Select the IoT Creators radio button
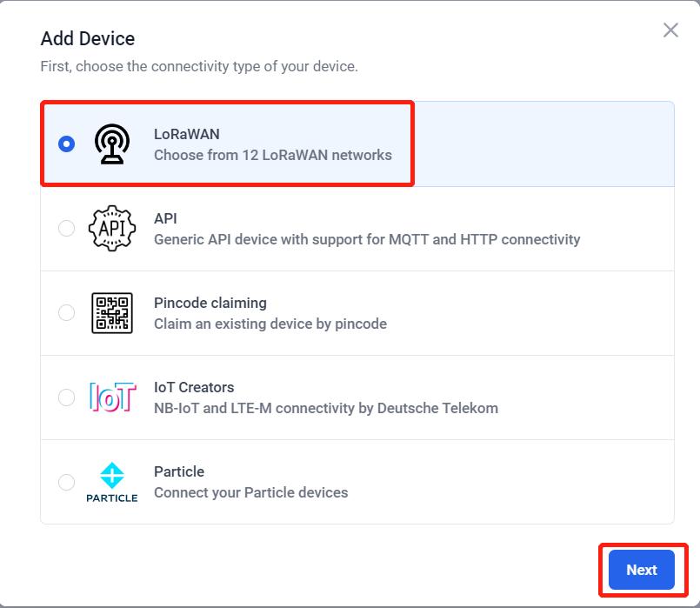700x608 pixels. pos(66,398)
